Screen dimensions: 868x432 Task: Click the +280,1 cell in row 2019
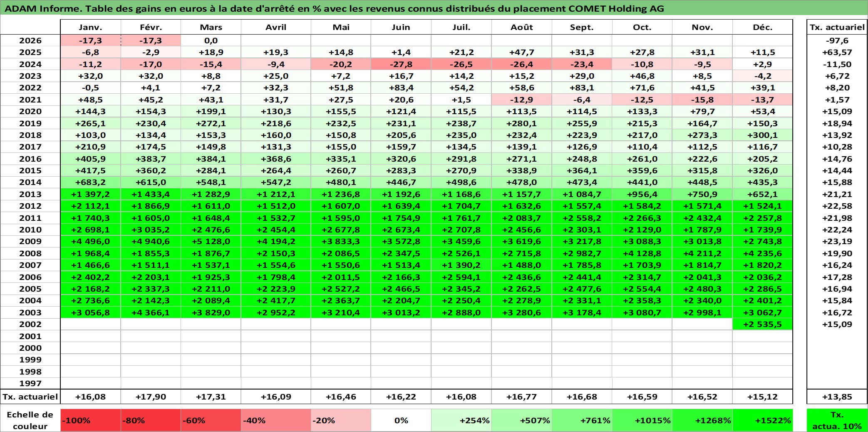point(522,123)
